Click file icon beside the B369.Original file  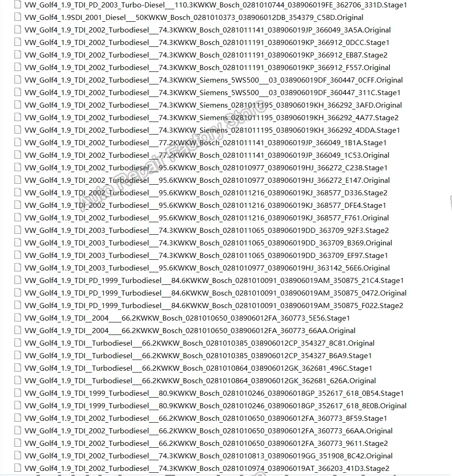[x=18, y=243]
